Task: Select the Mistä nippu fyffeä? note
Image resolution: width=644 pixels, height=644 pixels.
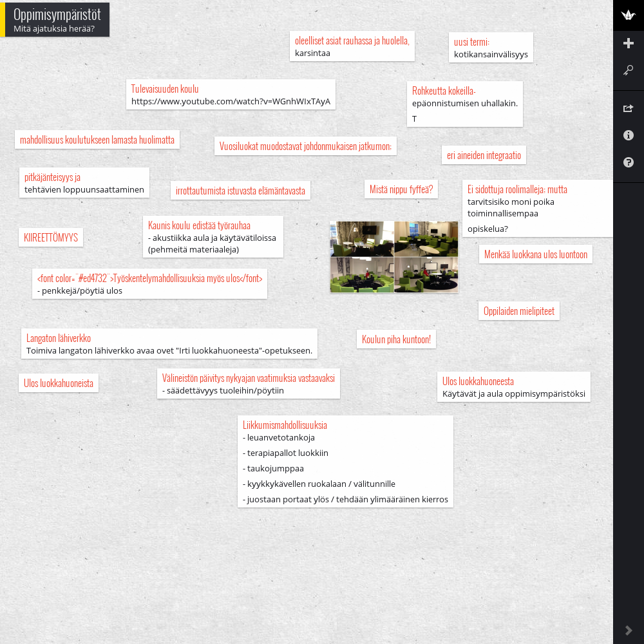Action: [x=401, y=189]
